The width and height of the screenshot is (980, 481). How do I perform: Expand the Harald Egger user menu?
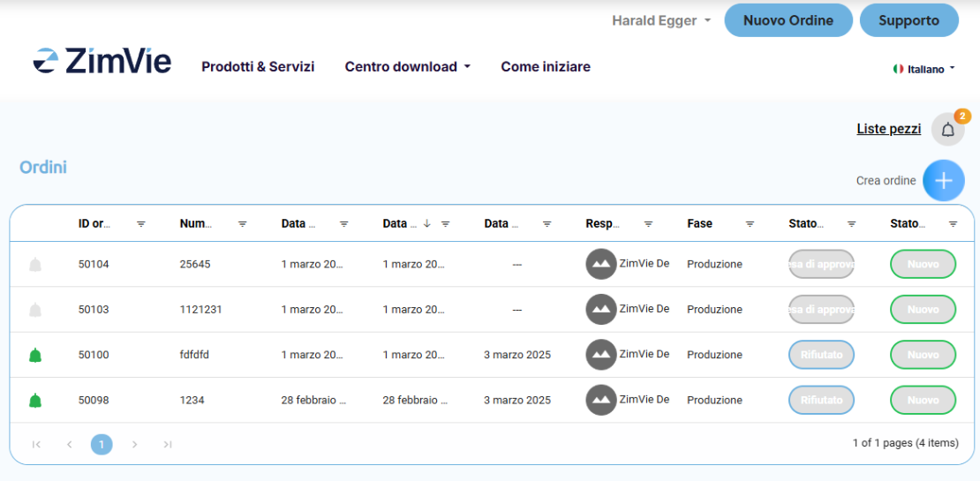coord(661,20)
